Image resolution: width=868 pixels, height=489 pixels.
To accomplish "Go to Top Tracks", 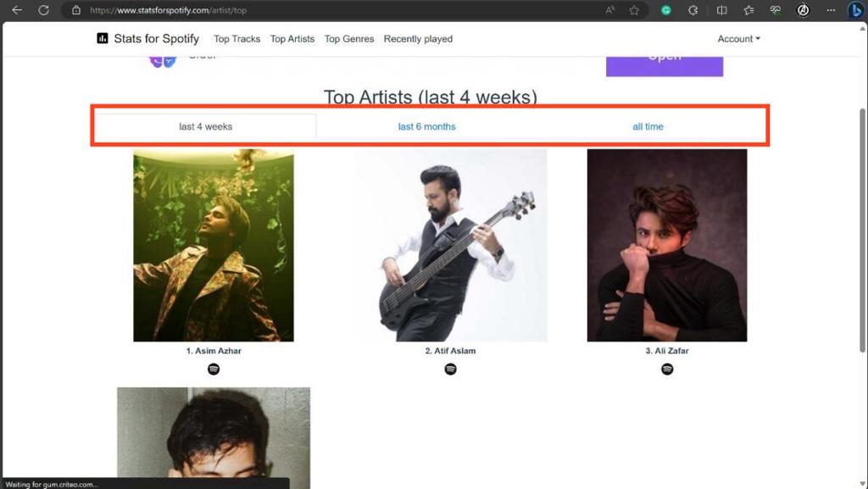I will point(237,39).
